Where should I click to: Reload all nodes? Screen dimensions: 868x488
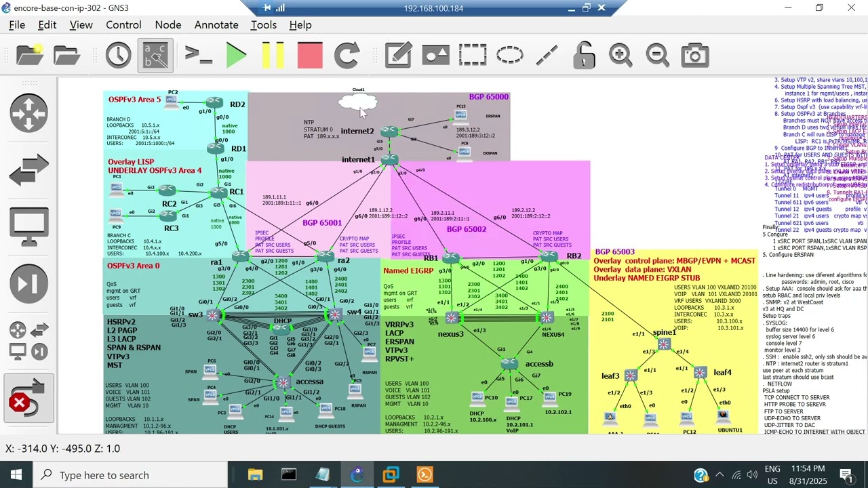point(347,55)
